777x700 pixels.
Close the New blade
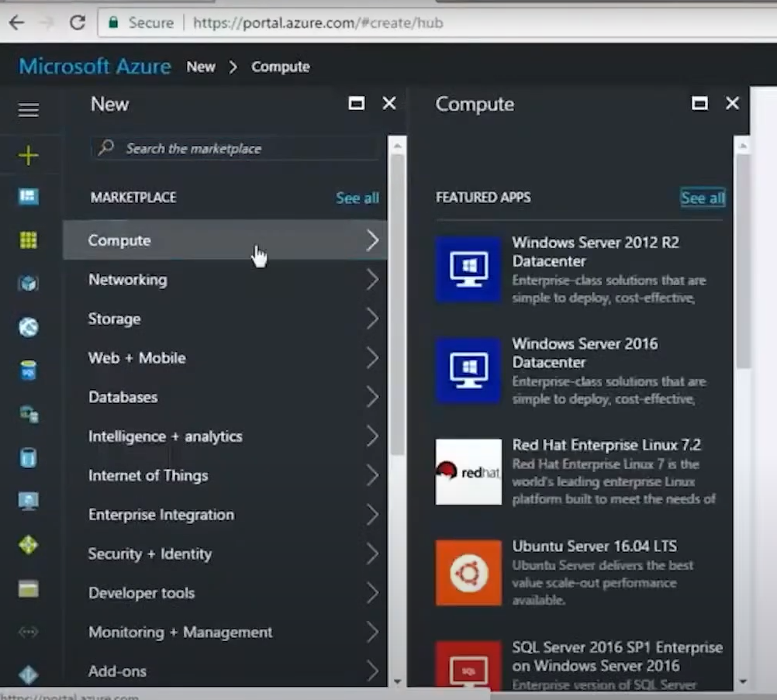[x=389, y=103]
